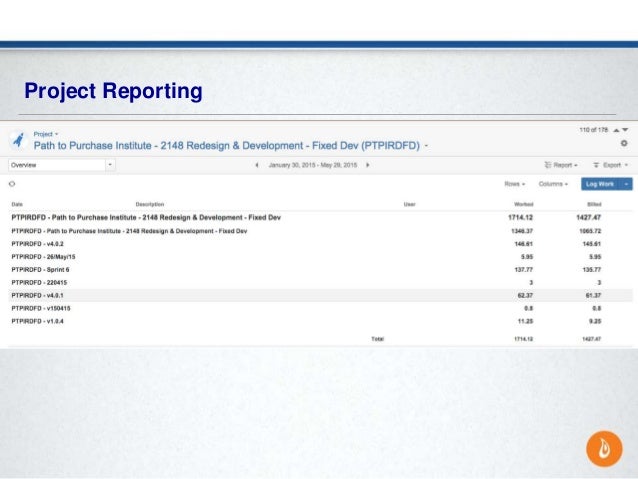Select the second PTPIRDFD Fixed Dev row

(320, 231)
